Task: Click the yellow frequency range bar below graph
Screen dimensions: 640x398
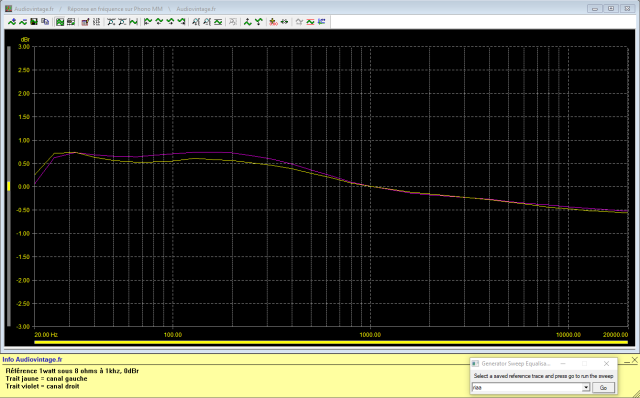Action: pos(331,342)
